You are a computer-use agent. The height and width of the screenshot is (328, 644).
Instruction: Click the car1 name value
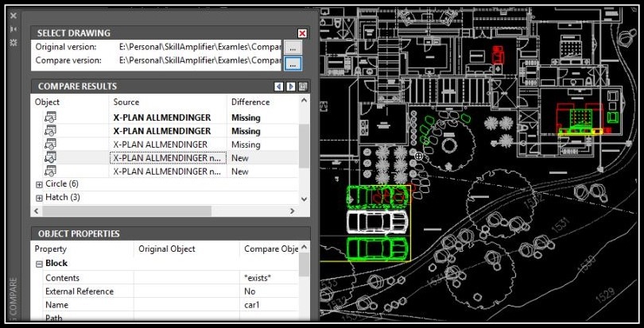(x=252, y=305)
